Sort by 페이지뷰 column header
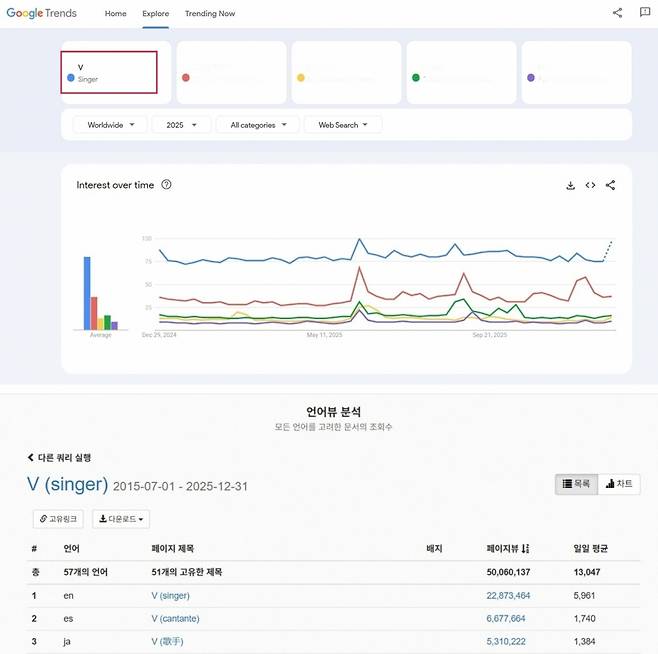 (x=508, y=548)
